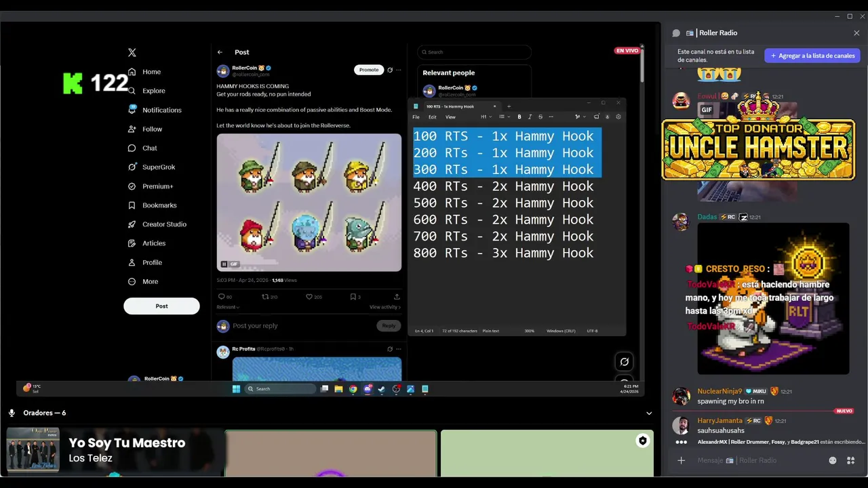Open more options on RollerCoin post

click(x=399, y=70)
